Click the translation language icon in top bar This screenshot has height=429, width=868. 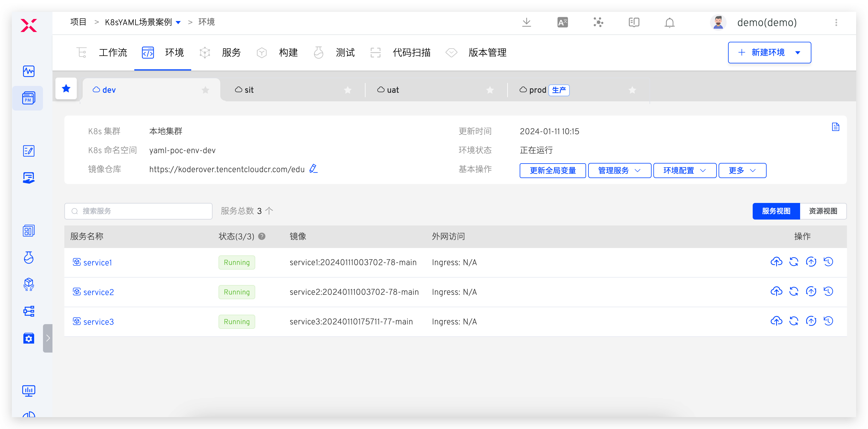click(x=562, y=22)
